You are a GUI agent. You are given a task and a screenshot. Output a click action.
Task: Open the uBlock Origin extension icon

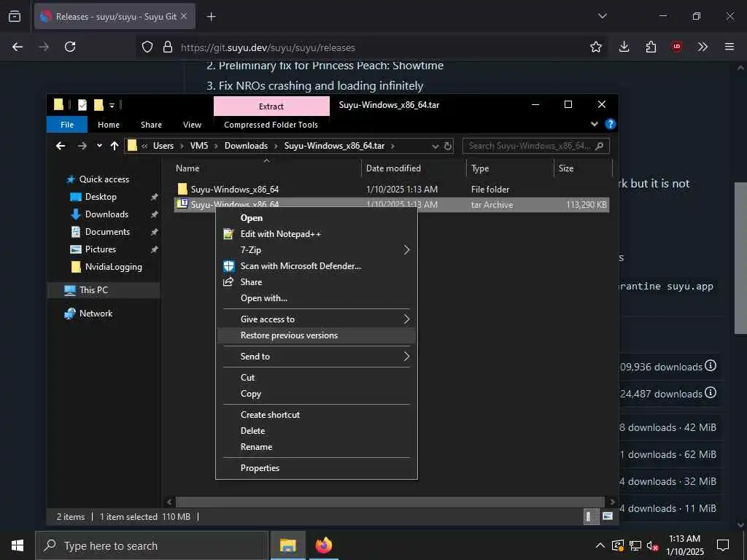[x=677, y=47]
